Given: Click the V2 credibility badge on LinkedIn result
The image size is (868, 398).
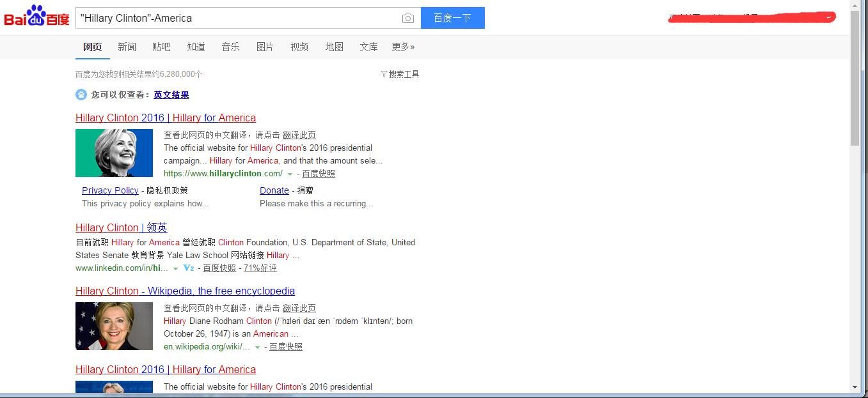Looking at the screenshot, I should pyautogui.click(x=188, y=268).
